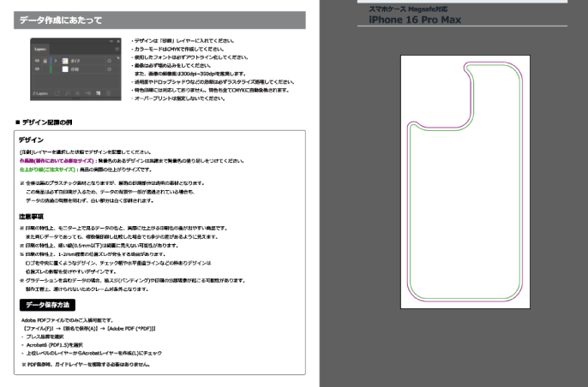
Task: Click the Create New Layer icon
Action: click(x=99, y=92)
